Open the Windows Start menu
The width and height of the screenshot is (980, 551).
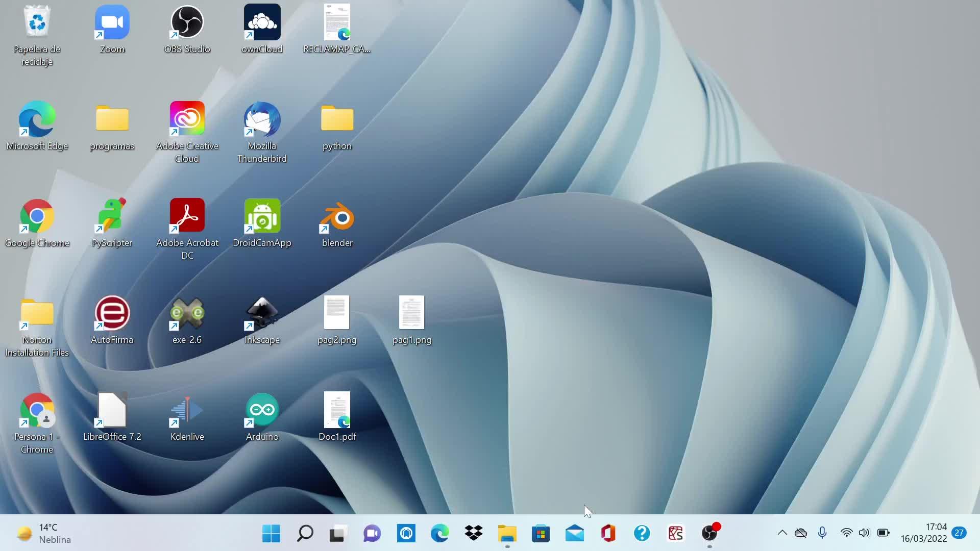[x=271, y=534]
